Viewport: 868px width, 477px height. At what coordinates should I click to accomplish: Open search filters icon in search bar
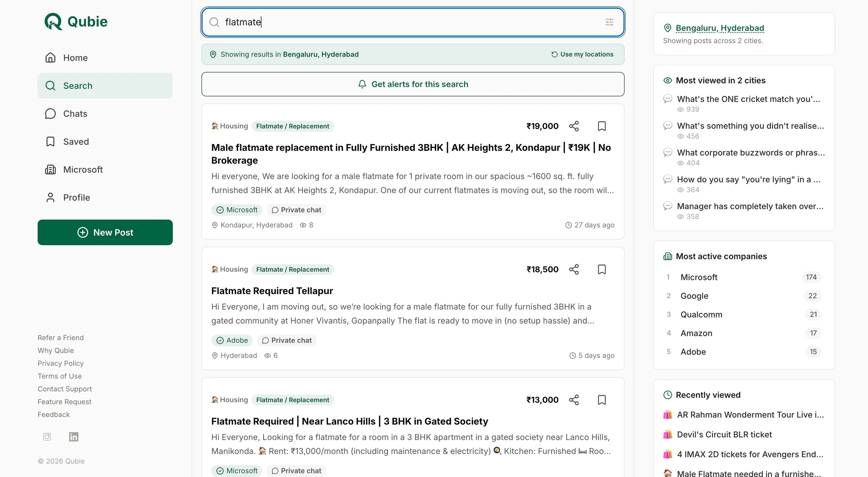[609, 22]
